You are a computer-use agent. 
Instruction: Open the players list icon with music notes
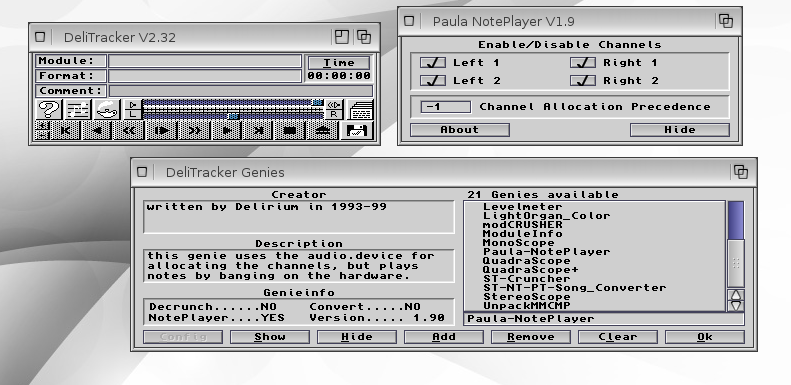[x=78, y=109]
